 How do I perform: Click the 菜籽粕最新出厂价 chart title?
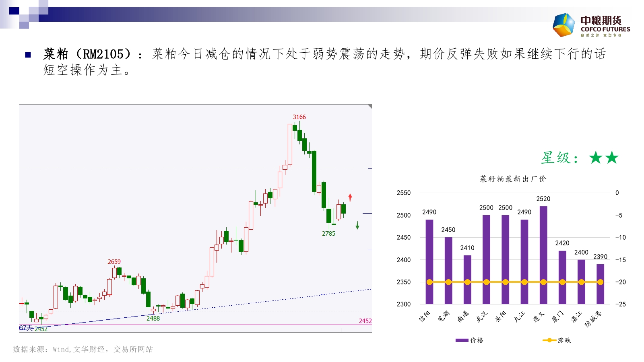pyautogui.click(x=513, y=179)
